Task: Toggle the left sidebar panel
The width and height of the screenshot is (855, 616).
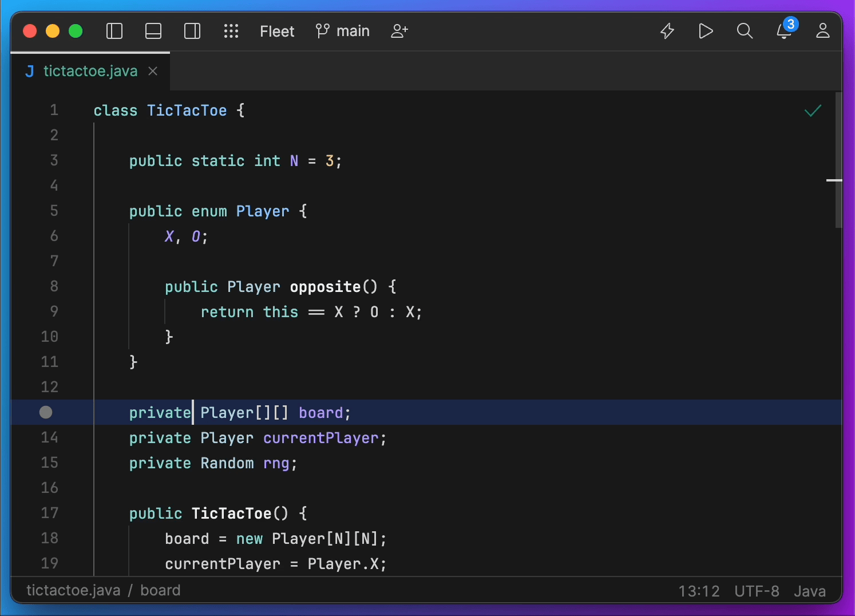Action: tap(114, 31)
